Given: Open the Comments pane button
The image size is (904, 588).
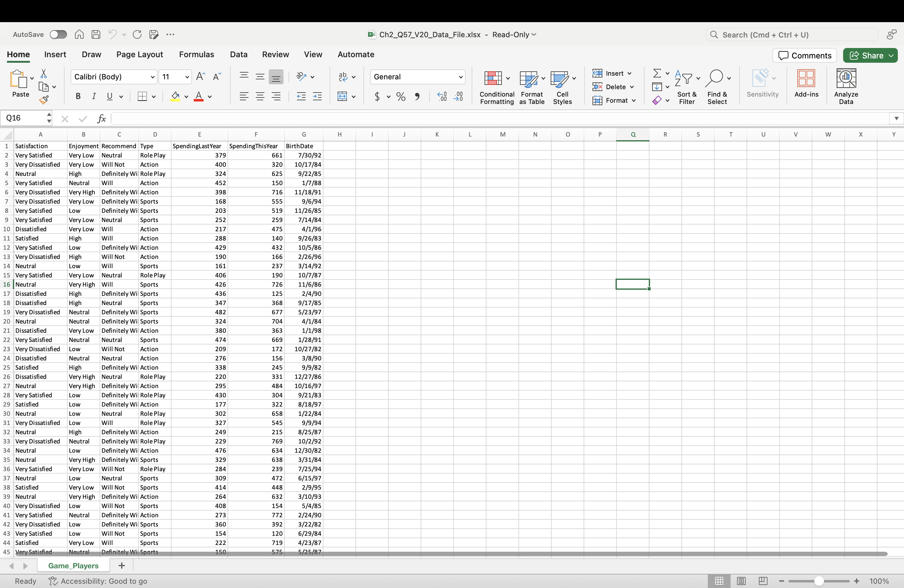Looking at the screenshot, I should pyautogui.click(x=804, y=55).
